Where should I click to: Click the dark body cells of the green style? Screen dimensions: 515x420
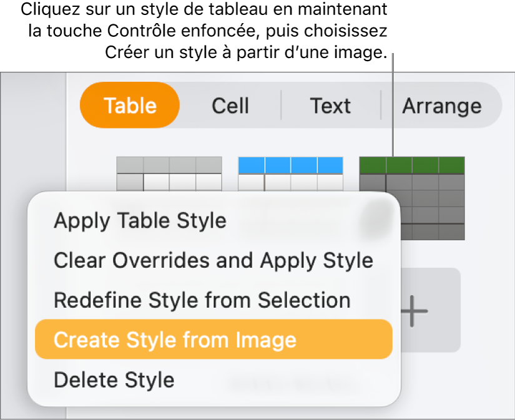coord(412,206)
